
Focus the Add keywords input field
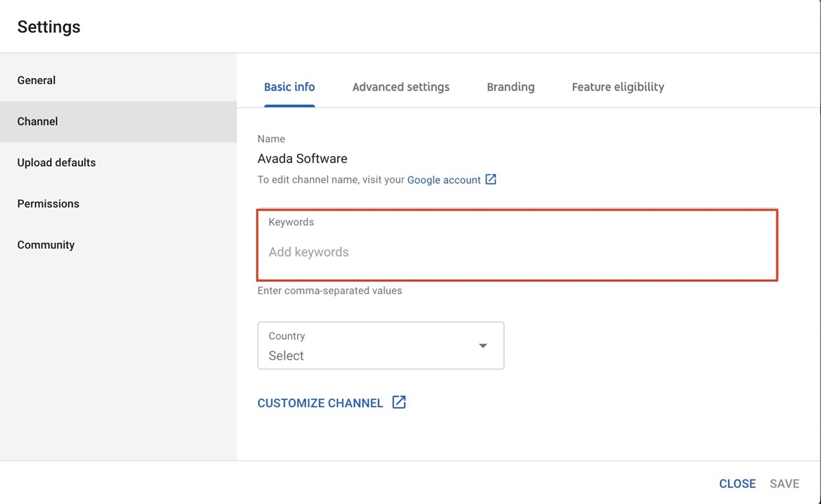[x=517, y=252]
